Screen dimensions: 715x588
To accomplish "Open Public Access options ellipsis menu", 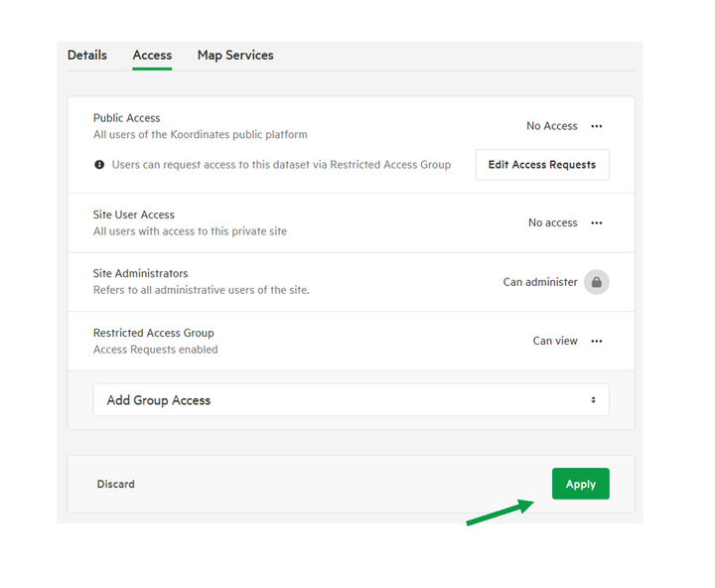I will (x=597, y=126).
